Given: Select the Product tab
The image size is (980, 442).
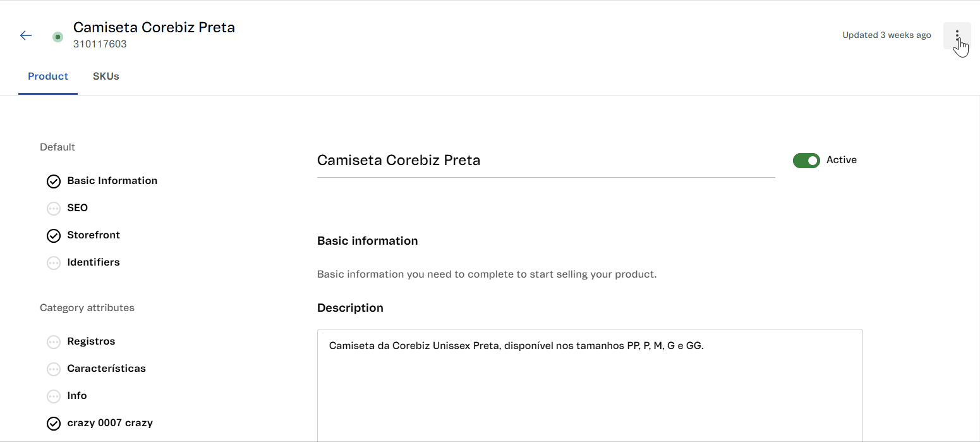Looking at the screenshot, I should (48, 77).
